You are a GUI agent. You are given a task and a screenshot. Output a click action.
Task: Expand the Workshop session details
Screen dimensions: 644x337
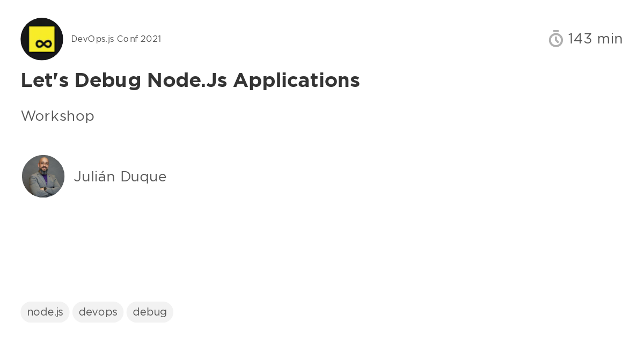tap(57, 116)
